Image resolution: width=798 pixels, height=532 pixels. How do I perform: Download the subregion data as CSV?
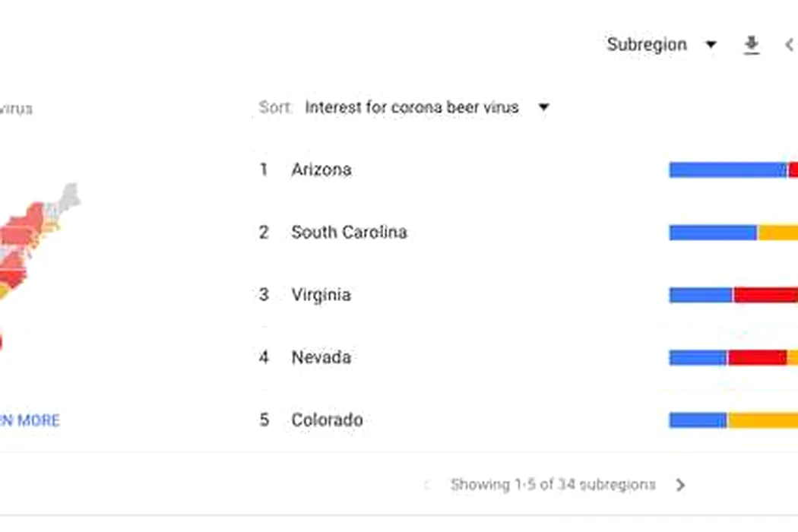point(751,45)
